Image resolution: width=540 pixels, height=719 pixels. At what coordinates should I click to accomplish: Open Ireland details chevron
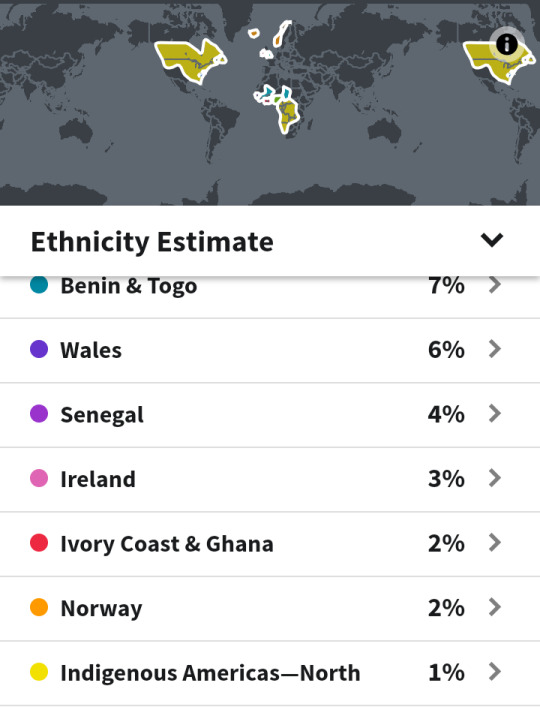pyautogui.click(x=495, y=478)
